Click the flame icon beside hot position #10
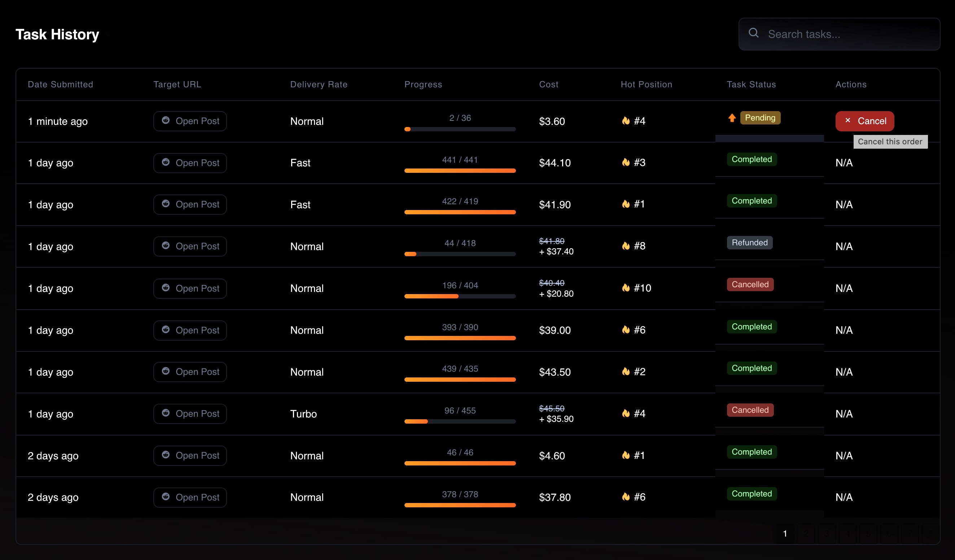The image size is (955, 560). 626,288
